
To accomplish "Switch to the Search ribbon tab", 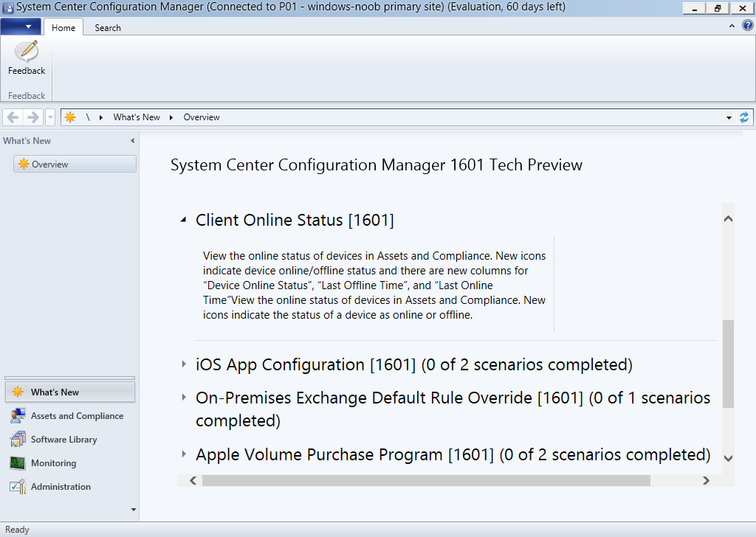I will click(108, 27).
